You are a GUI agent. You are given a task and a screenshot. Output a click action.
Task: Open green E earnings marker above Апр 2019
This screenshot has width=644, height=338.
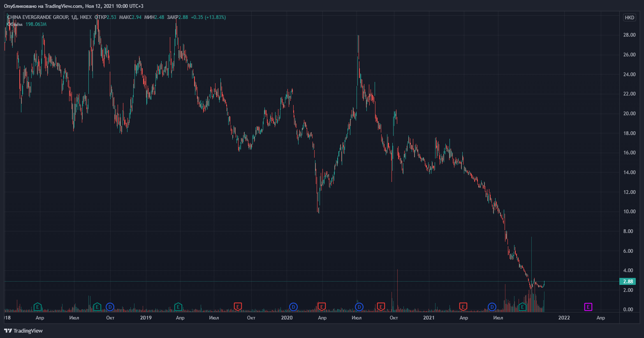178,307
